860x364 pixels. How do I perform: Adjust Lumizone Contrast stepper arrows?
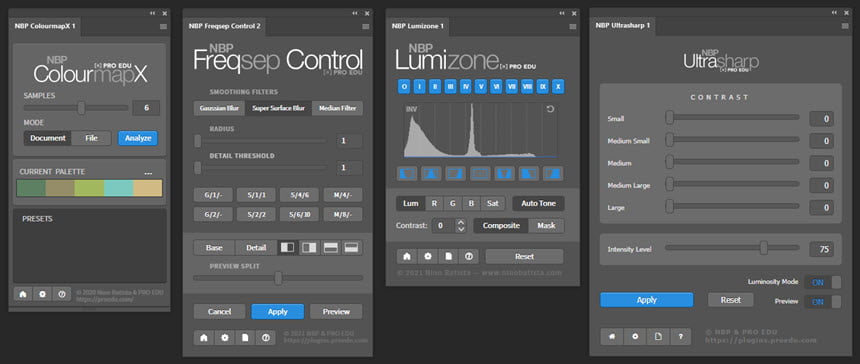[x=461, y=225]
